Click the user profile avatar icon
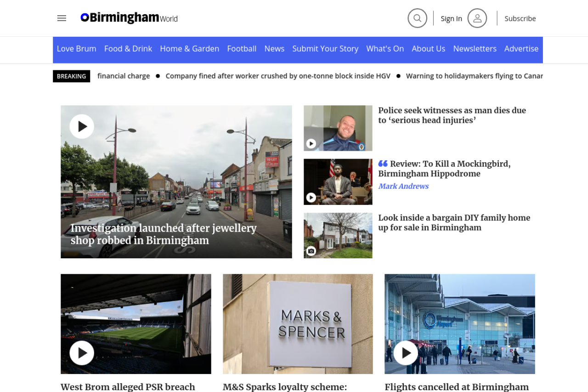This screenshot has height=392, width=588. point(477,18)
